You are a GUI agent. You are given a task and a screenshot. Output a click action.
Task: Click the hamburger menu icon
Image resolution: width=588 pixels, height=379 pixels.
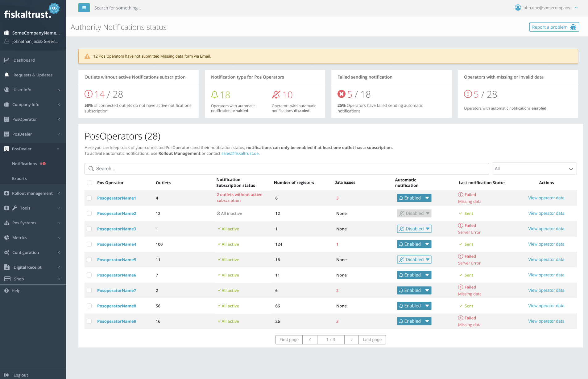click(84, 8)
